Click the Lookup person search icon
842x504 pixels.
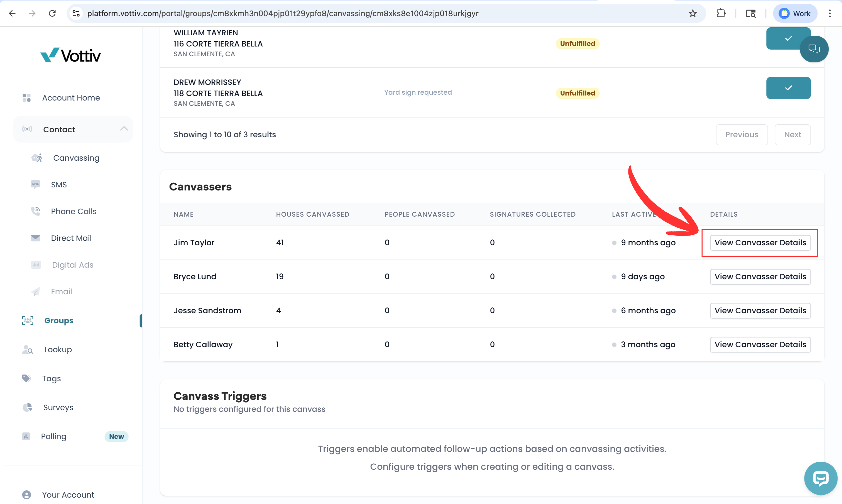pyautogui.click(x=28, y=349)
